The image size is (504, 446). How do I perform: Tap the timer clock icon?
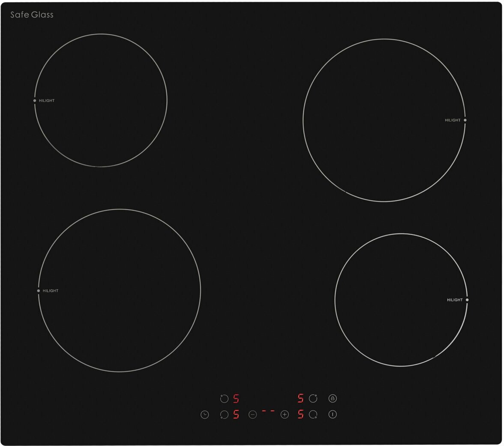pyautogui.click(x=204, y=415)
